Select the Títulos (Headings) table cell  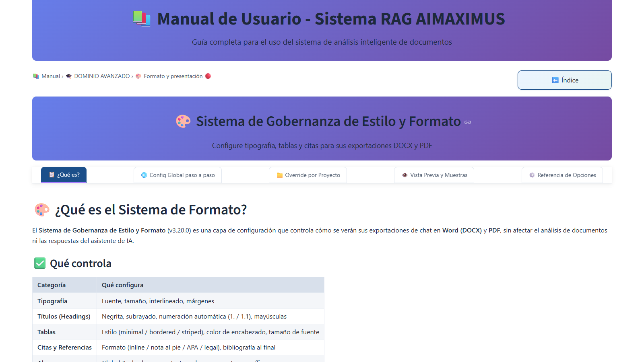[64, 316]
